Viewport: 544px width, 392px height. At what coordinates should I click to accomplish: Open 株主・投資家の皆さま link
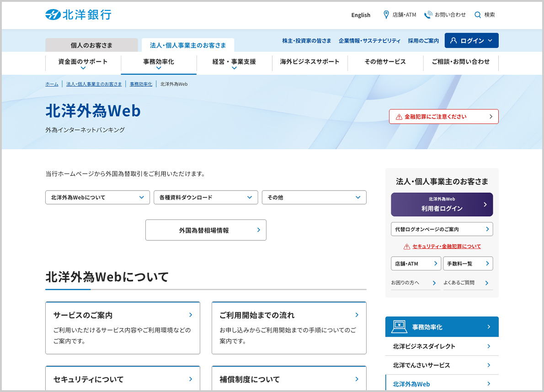tap(307, 41)
